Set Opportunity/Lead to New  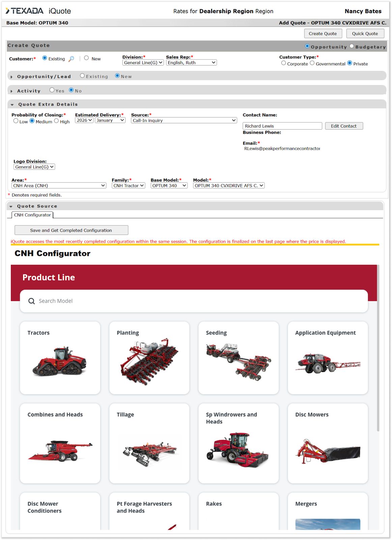(117, 76)
